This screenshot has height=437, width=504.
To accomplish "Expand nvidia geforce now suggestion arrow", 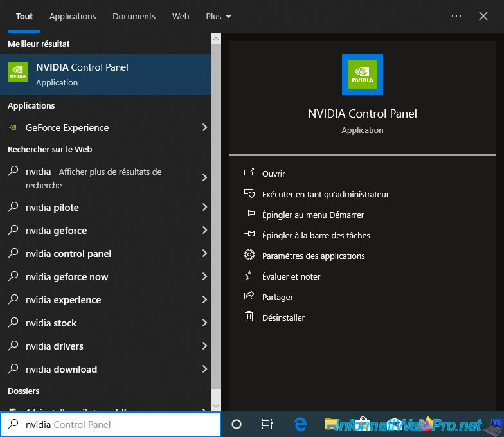I will [204, 276].
